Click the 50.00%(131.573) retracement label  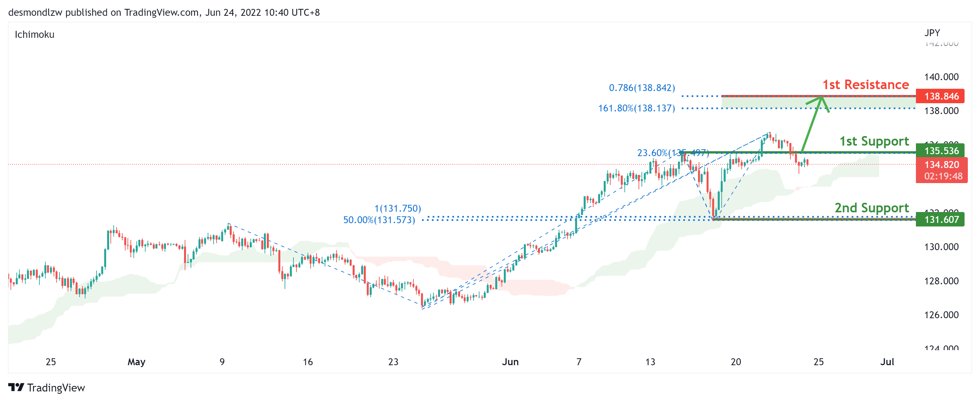[379, 220]
